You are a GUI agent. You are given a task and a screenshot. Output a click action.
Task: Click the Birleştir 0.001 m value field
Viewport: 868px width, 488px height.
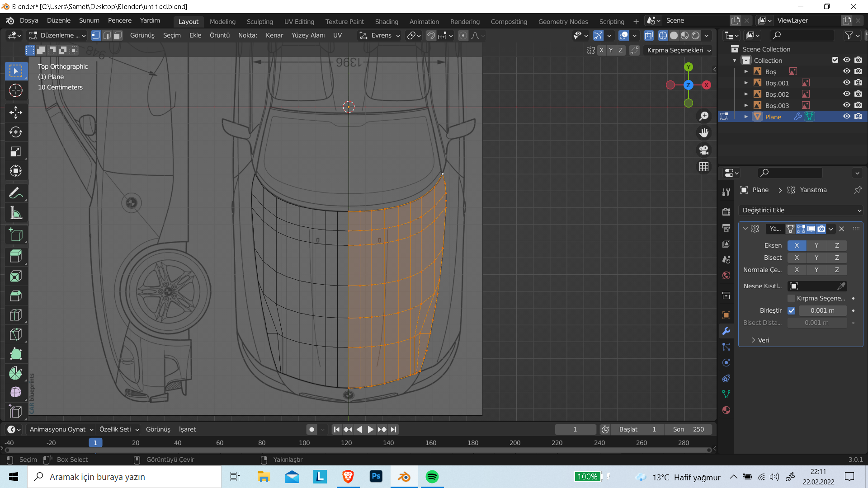pyautogui.click(x=822, y=310)
